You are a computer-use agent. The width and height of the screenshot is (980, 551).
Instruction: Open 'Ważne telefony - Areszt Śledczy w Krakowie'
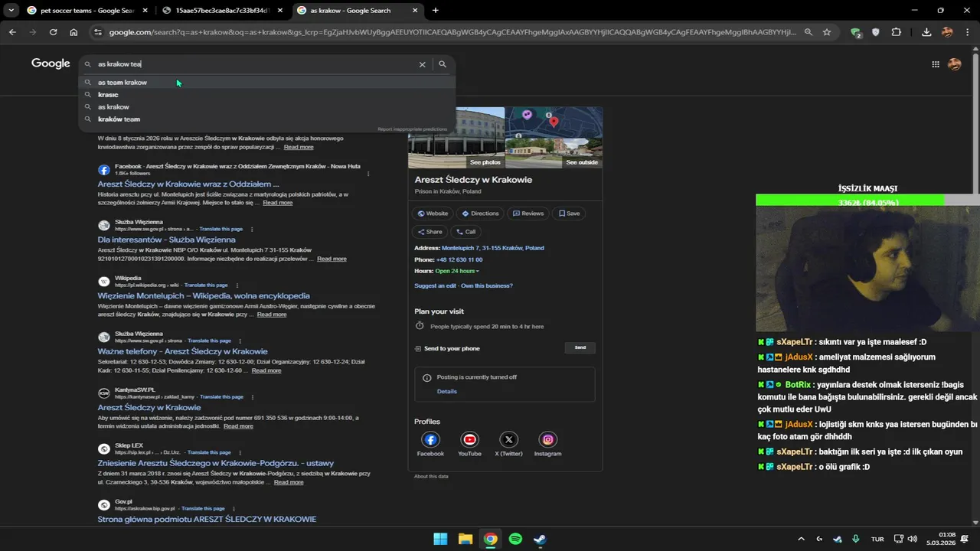[x=182, y=351]
